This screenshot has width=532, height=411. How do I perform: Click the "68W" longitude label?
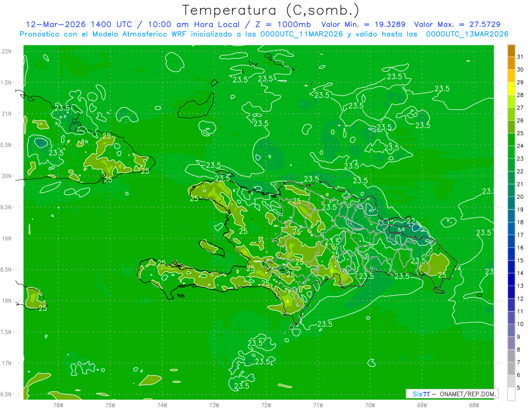click(473, 405)
